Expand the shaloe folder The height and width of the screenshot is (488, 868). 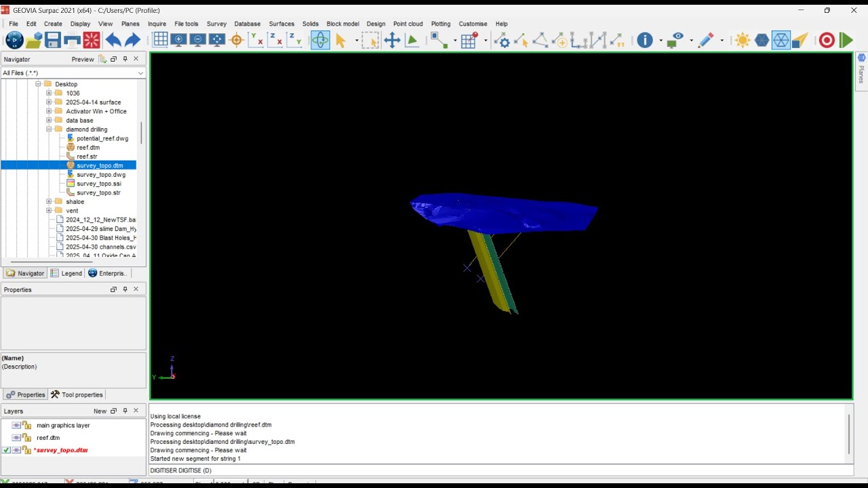point(49,202)
